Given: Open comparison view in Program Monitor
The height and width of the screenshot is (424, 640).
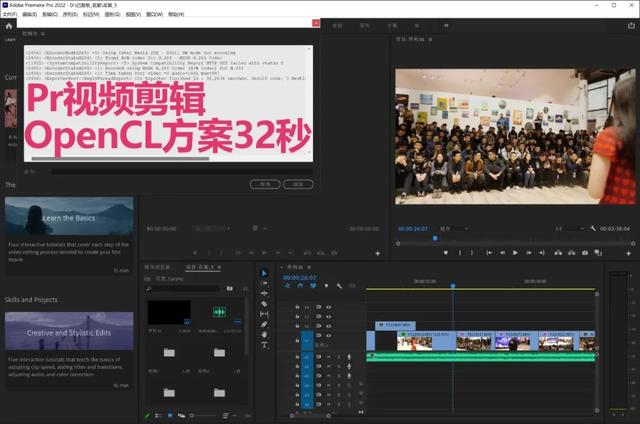Looking at the screenshot, I should pos(598,253).
